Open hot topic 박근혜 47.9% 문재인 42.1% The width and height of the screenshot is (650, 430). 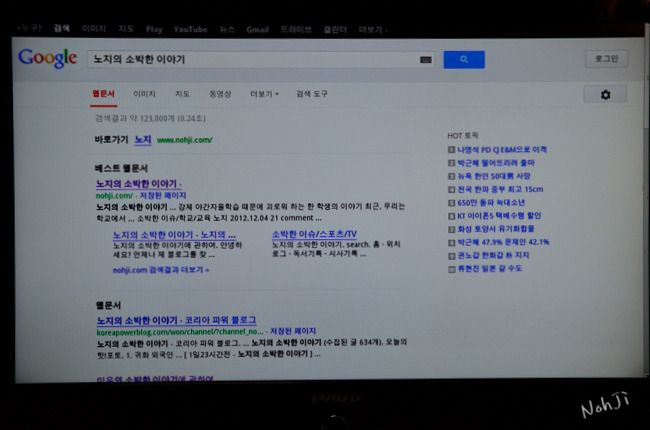coord(503,242)
